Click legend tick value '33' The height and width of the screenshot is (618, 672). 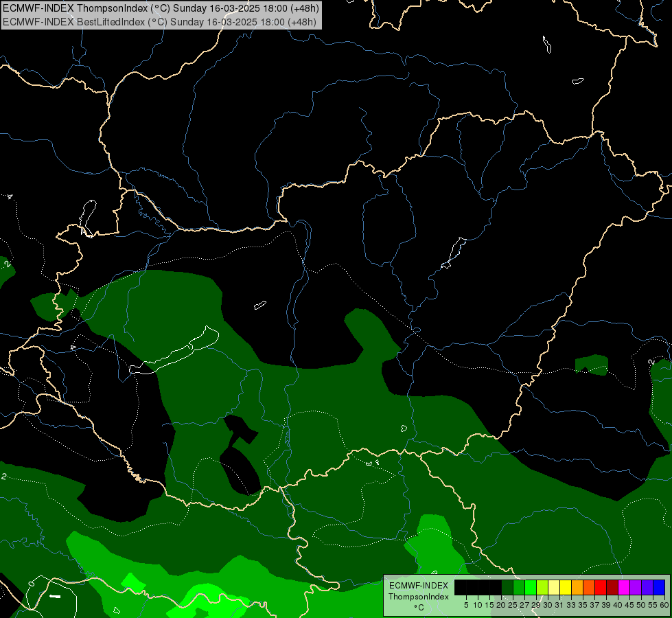[571, 605]
